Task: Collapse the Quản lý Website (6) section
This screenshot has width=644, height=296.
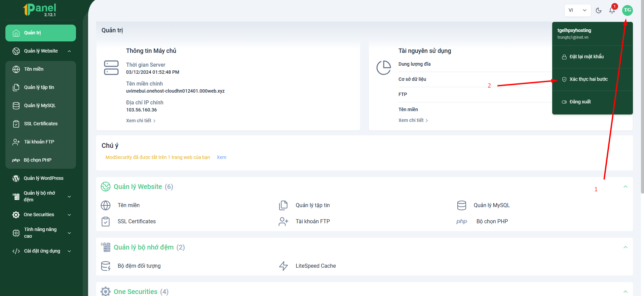Action: [x=626, y=187]
